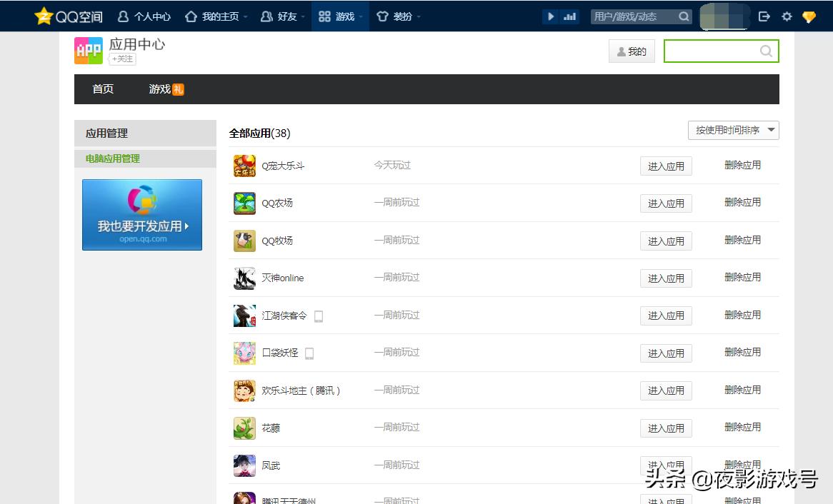Click 我也要开发应用 banner

pos(142,215)
